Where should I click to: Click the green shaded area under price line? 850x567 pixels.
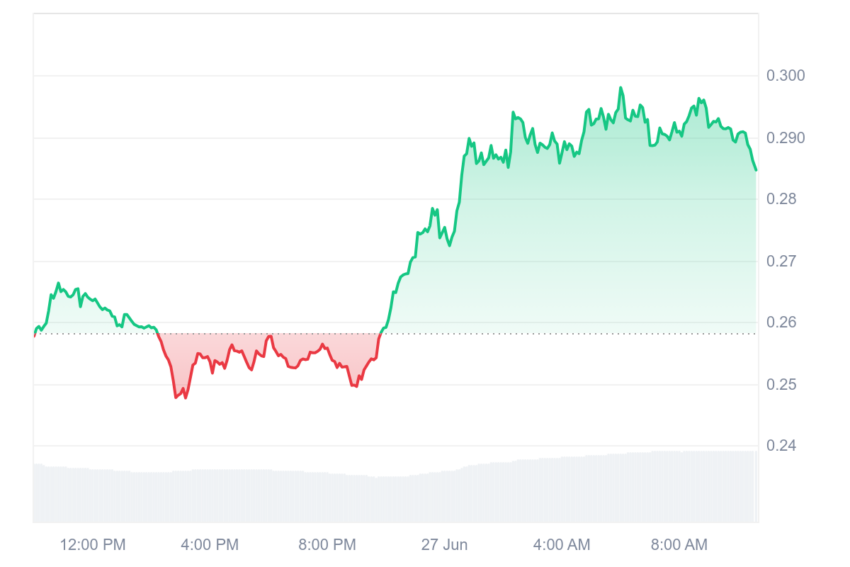pyautogui.click(x=569, y=244)
